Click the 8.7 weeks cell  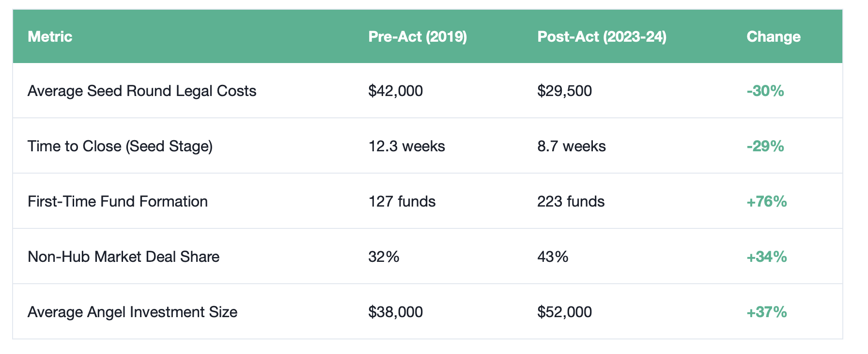(571, 146)
